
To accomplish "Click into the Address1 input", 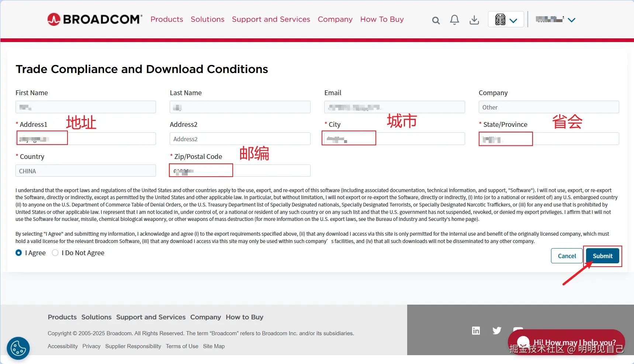I will 86,139.
